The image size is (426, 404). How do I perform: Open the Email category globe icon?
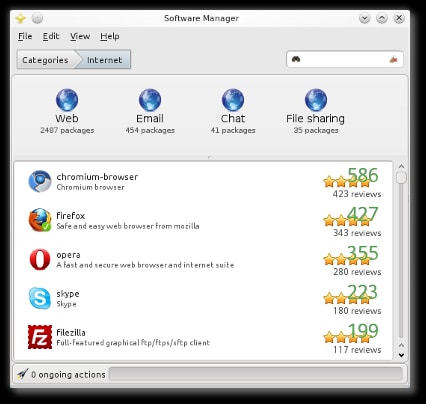click(150, 100)
